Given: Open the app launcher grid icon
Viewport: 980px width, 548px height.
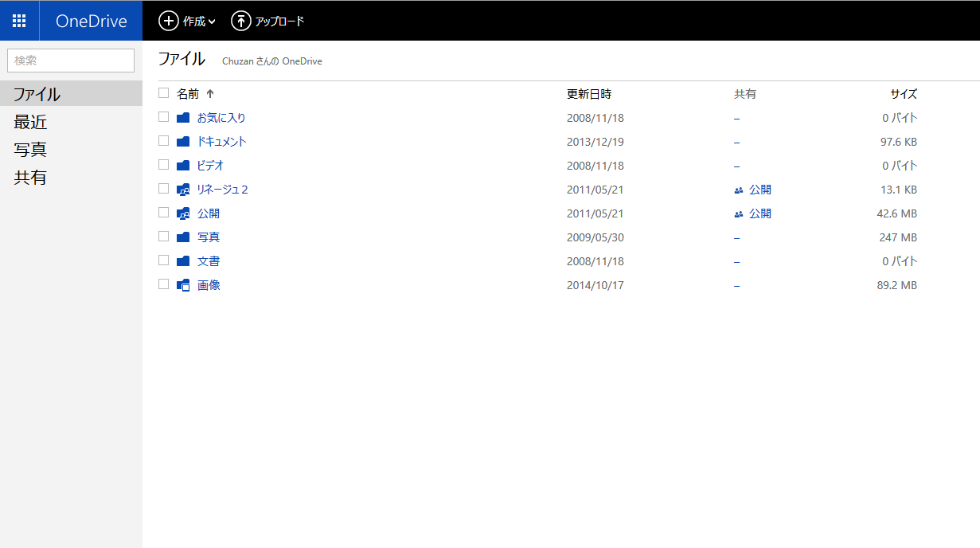Looking at the screenshot, I should 19,20.
